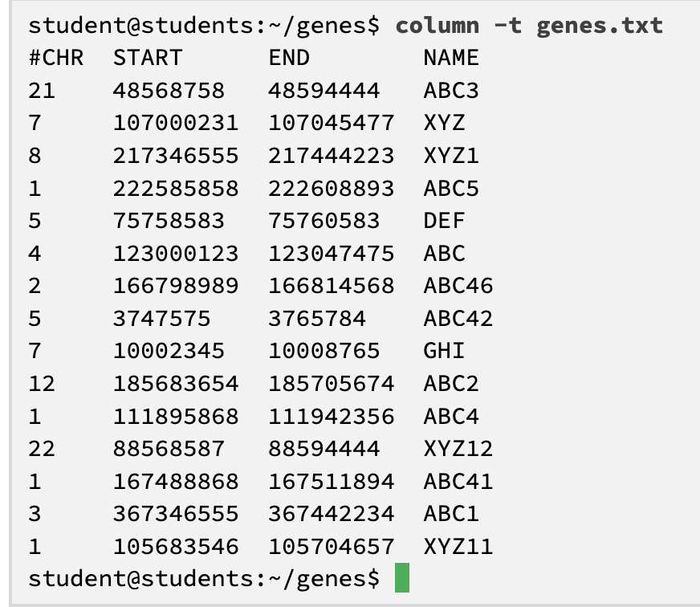Click gene name GHI

click(x=444, y=351)
